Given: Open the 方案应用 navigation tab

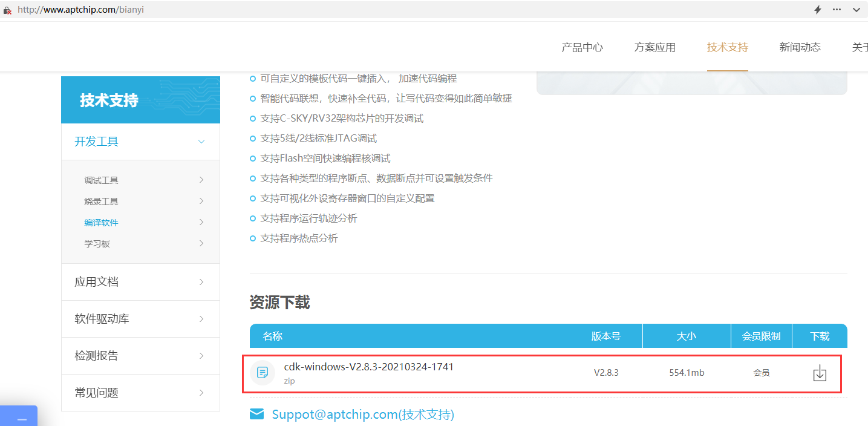Looking at the screenshot, I should tap(654, 47).
